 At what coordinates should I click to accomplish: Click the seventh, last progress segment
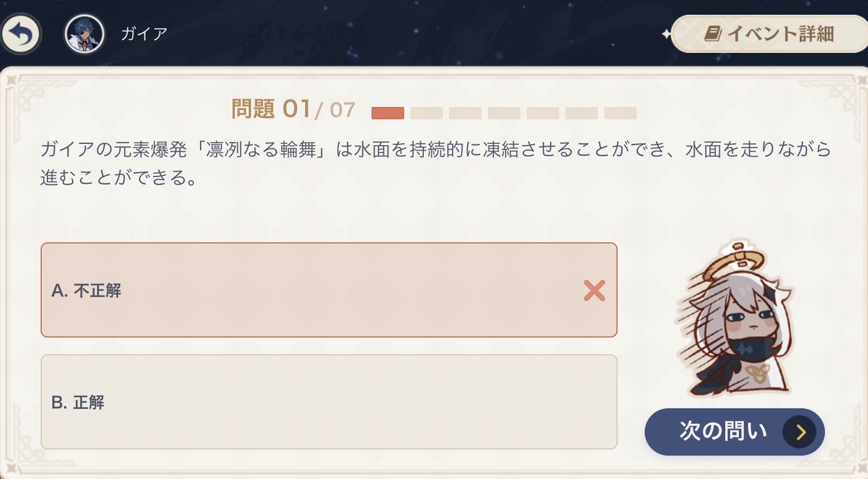pyautogui.click(x=620, y=113)
